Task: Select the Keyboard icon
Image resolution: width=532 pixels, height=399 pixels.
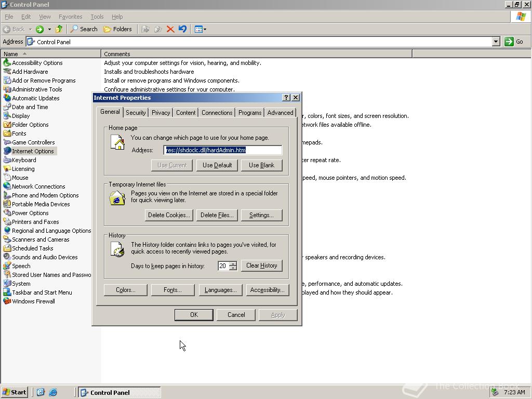Action: coord(7,160)
